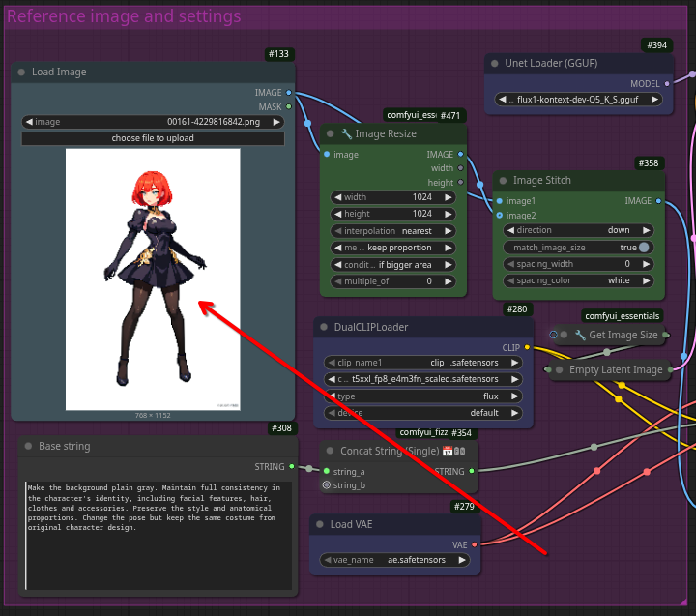The image size is (696, 616).
Task: Click the Concat String string_b input socket
Action: (327, 485)
